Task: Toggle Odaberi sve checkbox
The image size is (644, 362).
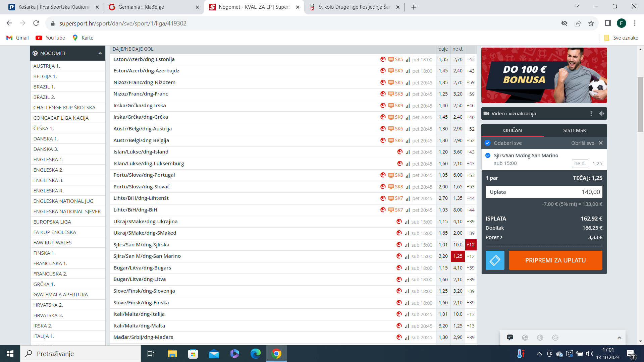Action: point(488,143)
